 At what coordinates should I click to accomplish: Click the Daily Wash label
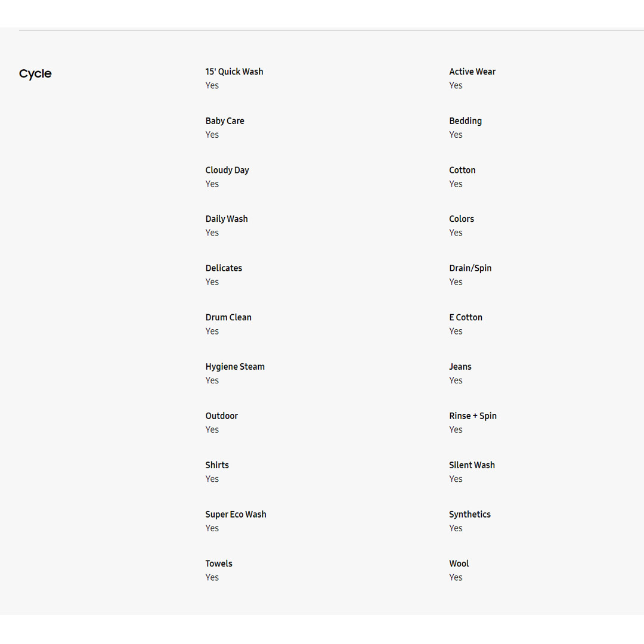[x=227, y=219]
